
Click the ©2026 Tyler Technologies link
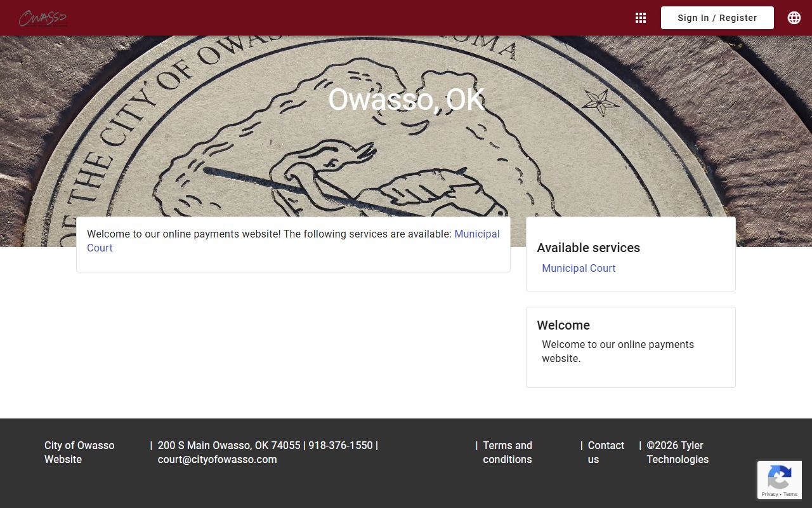678,452
